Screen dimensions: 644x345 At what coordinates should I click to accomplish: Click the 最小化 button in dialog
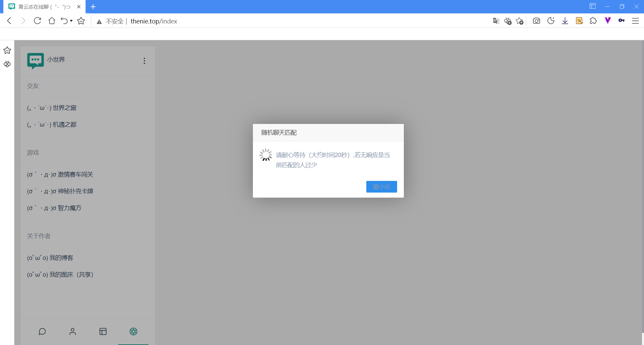pyautogui.click(x=382, y=187)
